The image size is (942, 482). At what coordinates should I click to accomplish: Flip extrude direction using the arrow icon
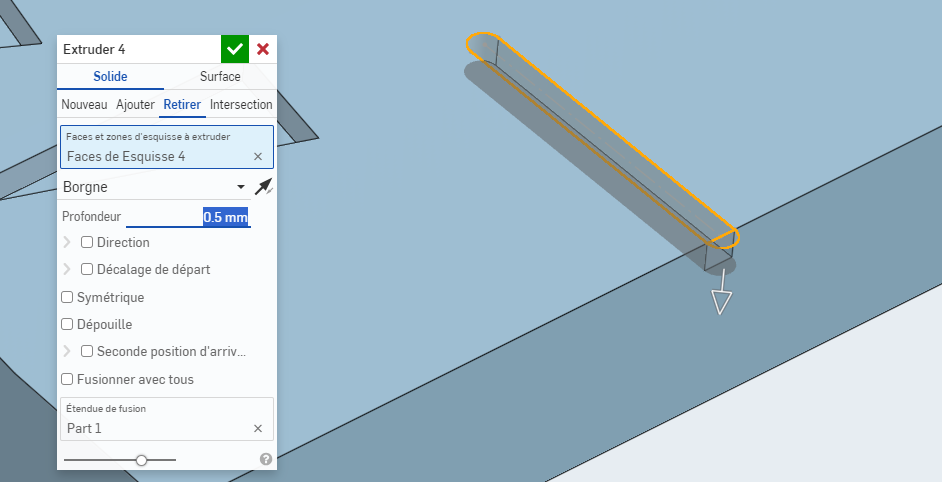click(x=263, y=187)
